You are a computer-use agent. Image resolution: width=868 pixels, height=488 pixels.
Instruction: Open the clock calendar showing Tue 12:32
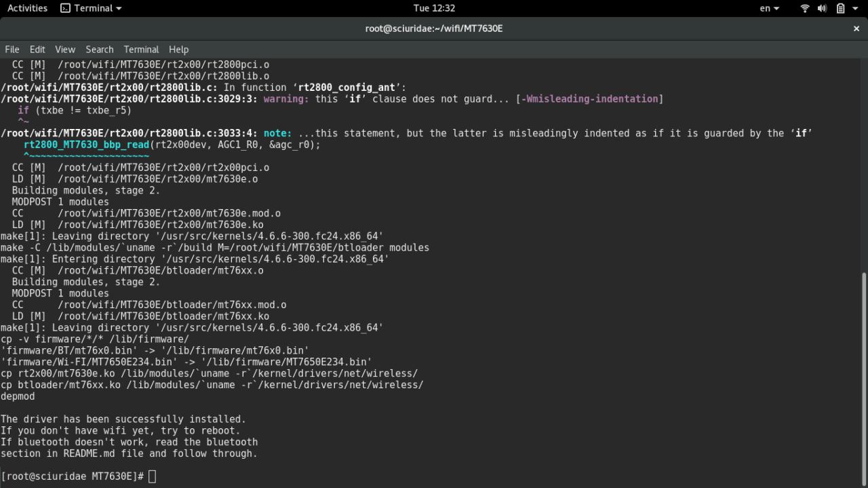[434, 8]
